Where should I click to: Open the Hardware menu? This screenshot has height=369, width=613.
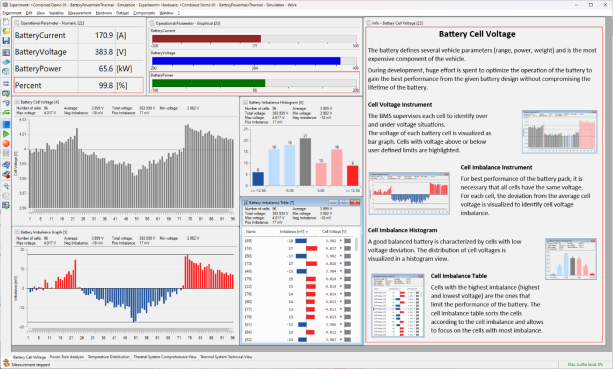coord(104,13)
